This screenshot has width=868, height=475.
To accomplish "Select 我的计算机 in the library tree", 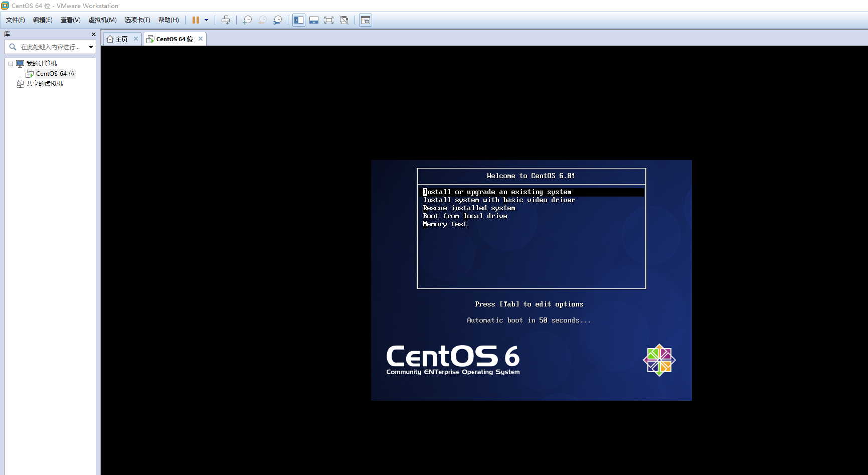I will coord(41,64).
